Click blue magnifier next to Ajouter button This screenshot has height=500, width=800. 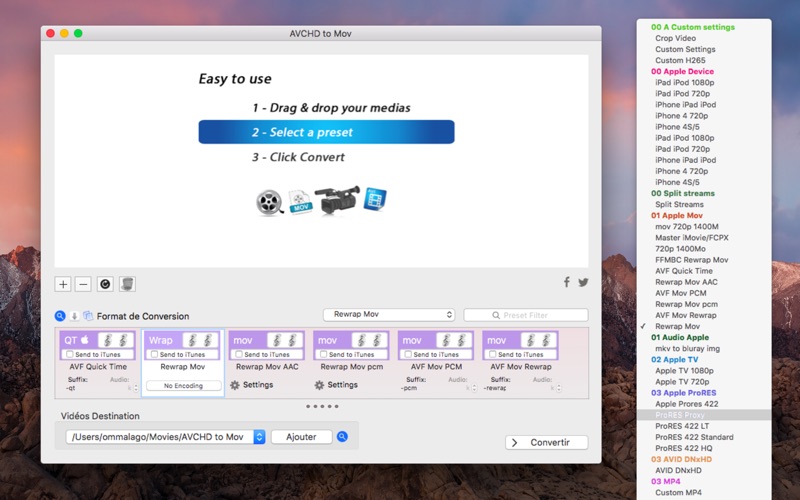pos(342,437)
